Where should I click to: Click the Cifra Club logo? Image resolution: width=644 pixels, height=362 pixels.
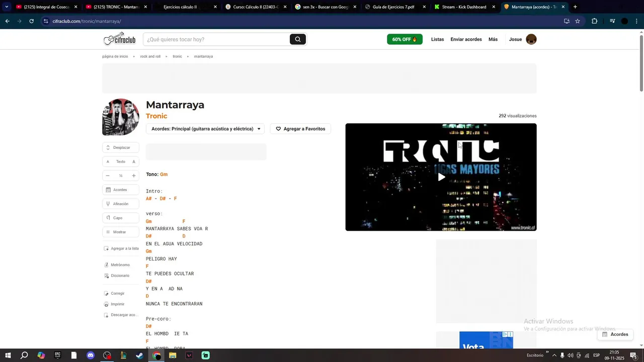120,39
